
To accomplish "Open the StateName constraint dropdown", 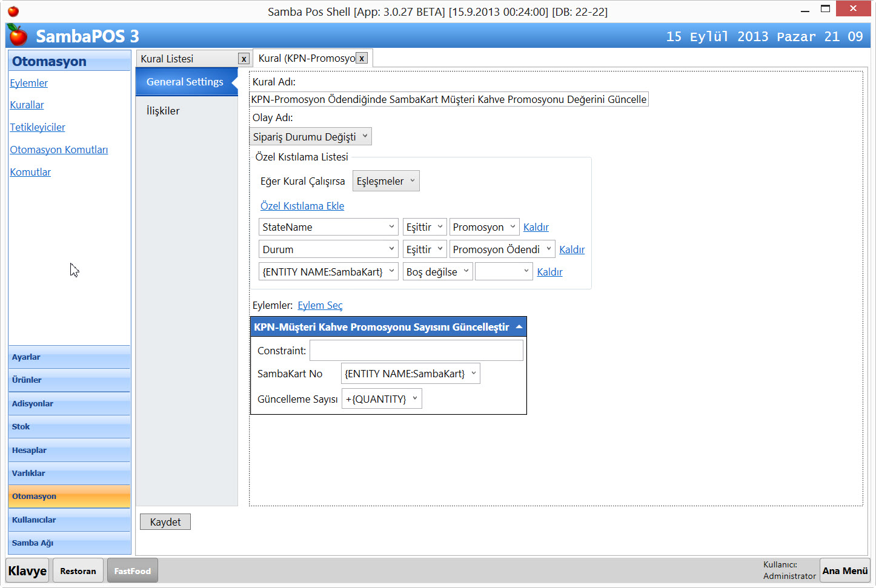I will click(328, 227).
